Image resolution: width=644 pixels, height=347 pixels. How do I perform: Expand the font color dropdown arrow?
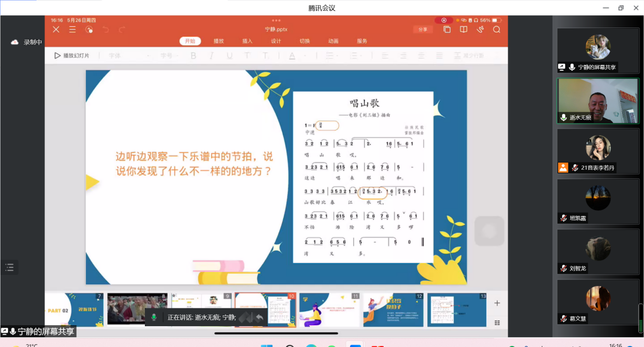pyautogui.click(x=305, y=56)
